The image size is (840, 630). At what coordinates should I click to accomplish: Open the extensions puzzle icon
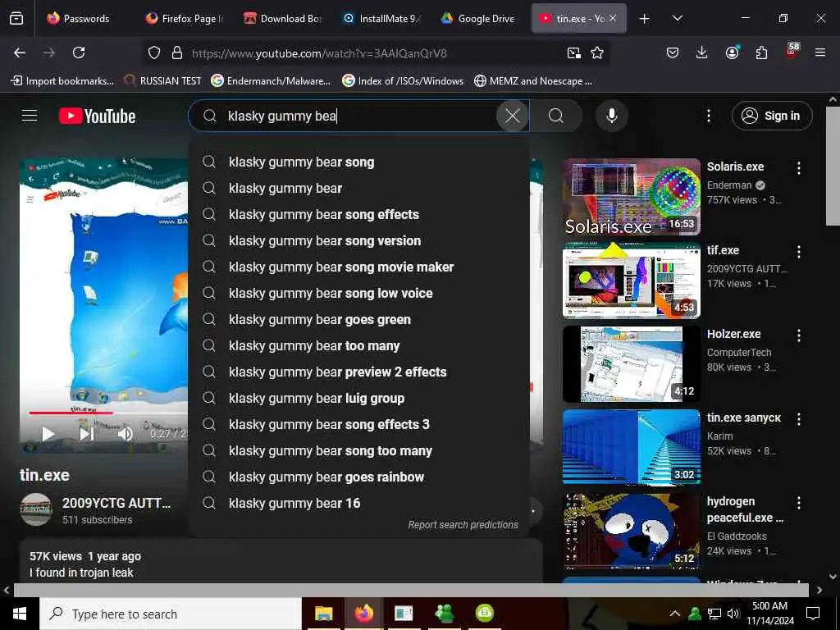[x=761, y=52]
